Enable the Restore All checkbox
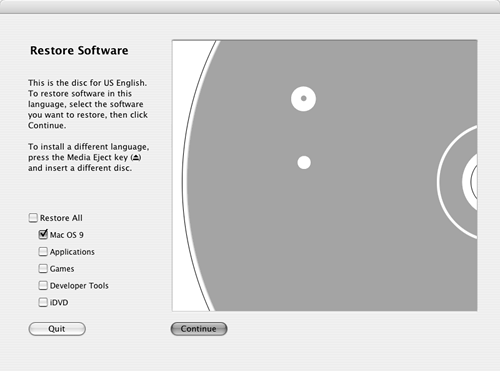The height and width of the screenshot is (371, 500). click(x=33, y=218)
